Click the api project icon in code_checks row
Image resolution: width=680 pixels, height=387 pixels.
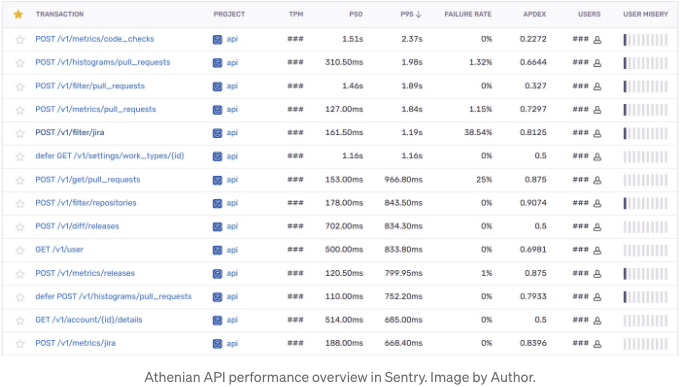click(x=217, y=39)
